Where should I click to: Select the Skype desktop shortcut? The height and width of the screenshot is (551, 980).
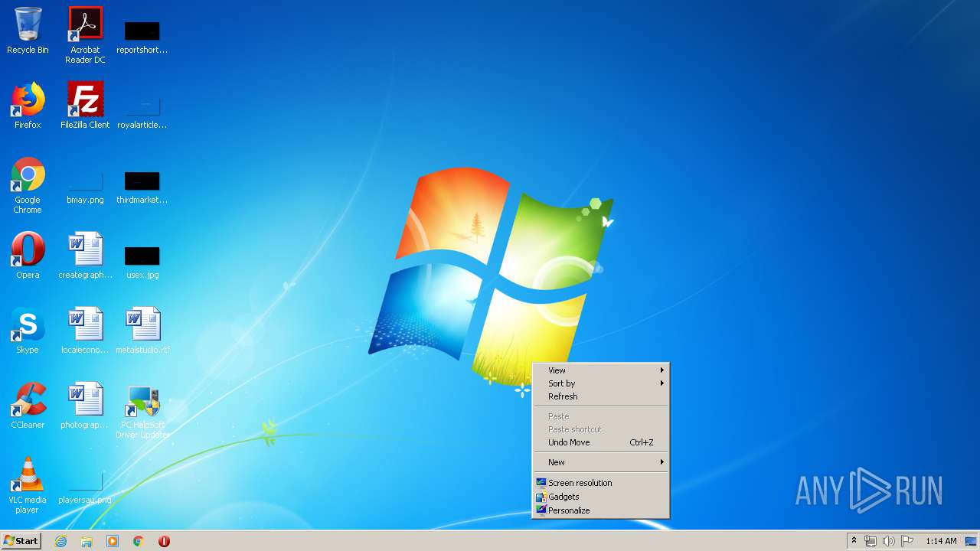(x=28, y=331)
